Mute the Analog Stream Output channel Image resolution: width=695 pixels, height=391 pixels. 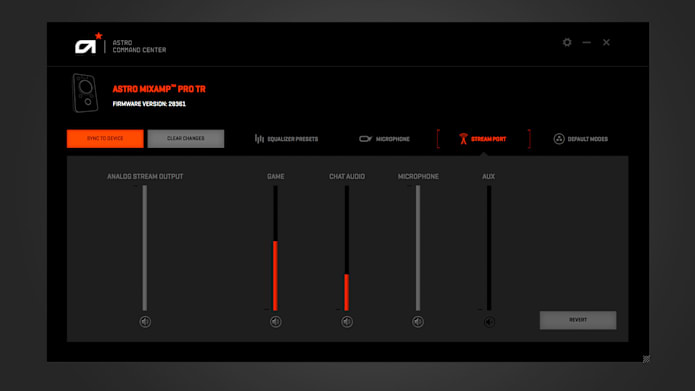[x=145, y=322]
